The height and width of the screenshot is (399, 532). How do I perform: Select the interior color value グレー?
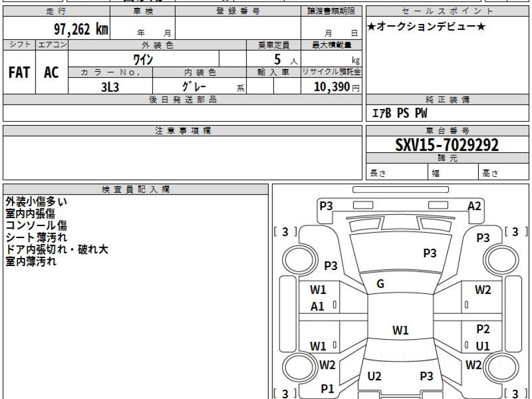(194, 86)
